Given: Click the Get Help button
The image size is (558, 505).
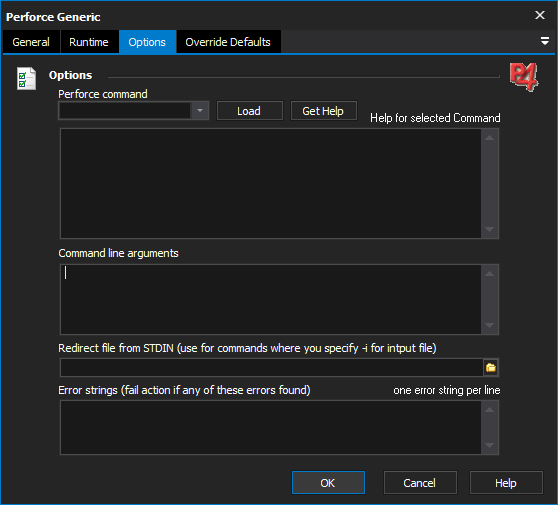Looking at the screenshot, I should click(323, 111).
